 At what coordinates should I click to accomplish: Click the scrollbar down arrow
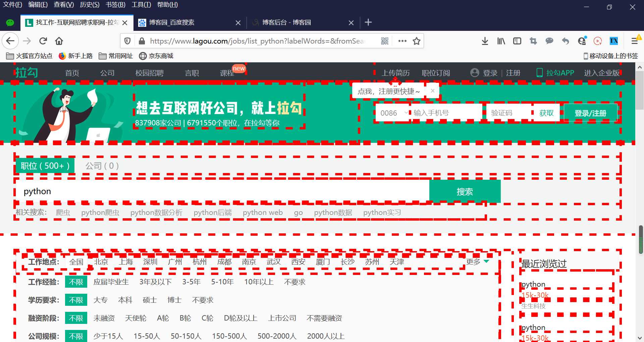(x=640, y=338)
